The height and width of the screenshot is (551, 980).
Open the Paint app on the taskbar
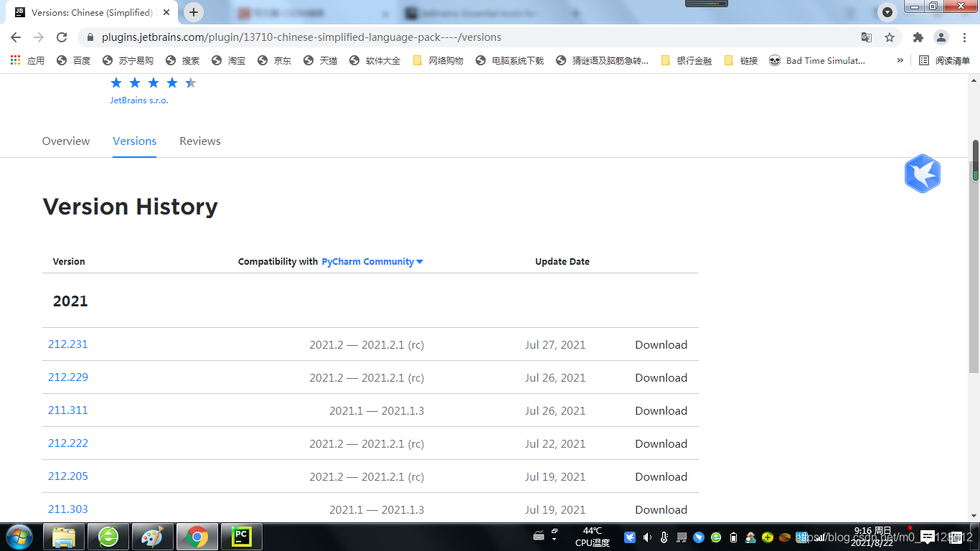click(x=152, y=537)
